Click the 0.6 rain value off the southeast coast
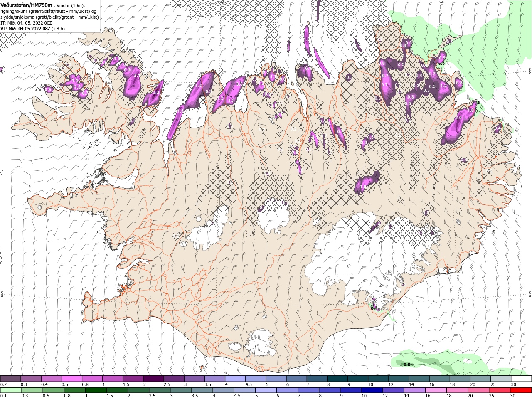 click(x=407, y=365)
